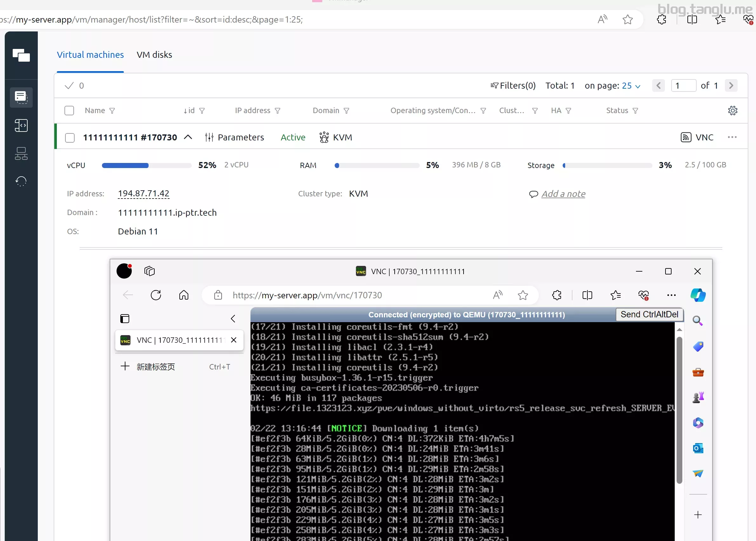This screenshot has width=756, height=541.
Task: Select the VNC | 170730 vertical tab
Action: pyautogui.click(x=179, y=340)
